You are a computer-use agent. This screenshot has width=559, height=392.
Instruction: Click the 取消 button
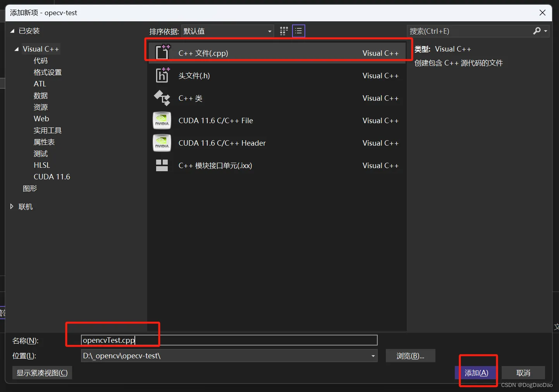point(523,373)
